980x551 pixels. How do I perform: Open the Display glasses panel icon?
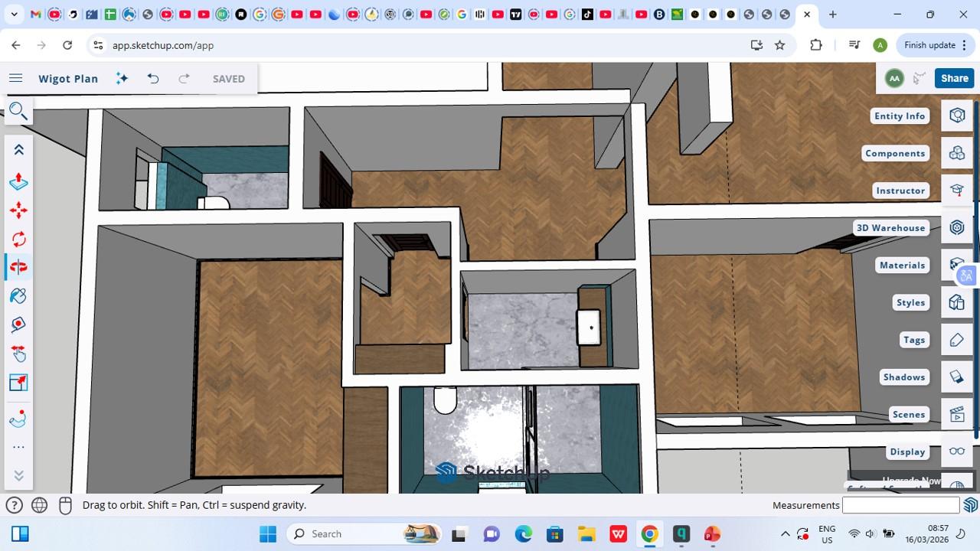point(956,452)
